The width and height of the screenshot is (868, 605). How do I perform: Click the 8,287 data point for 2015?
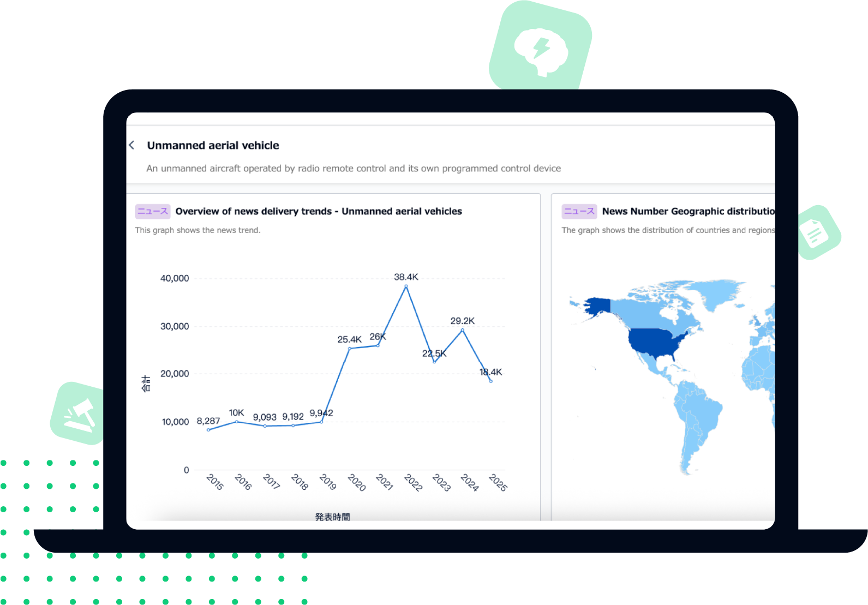pyautogui.click(x=208, y=430)
